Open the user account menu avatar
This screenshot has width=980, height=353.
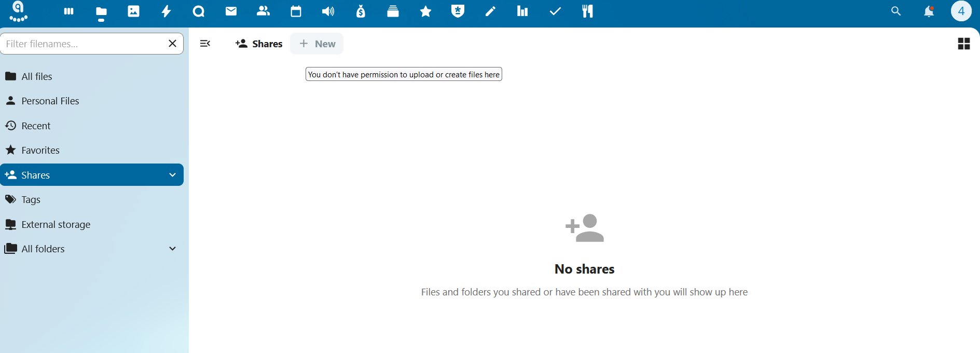click(961, 11)
